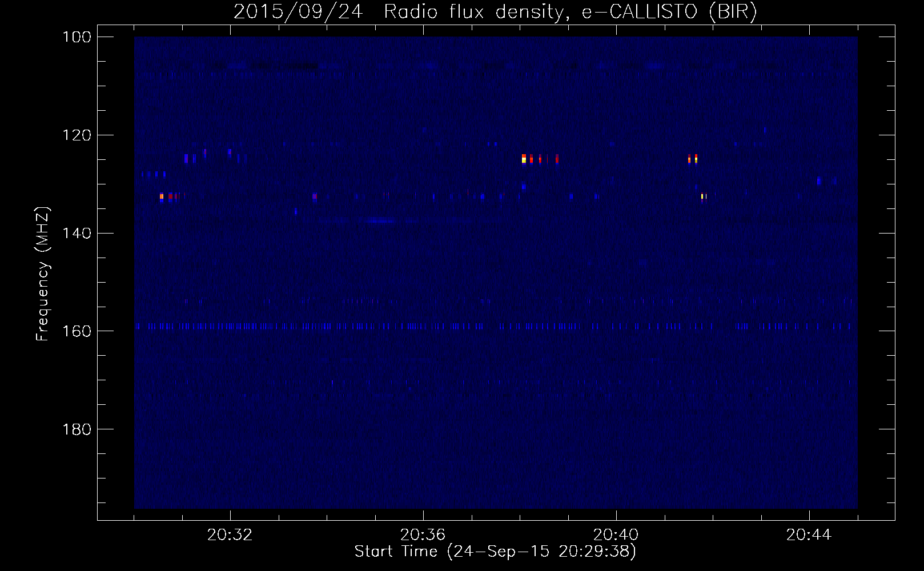
Task: Click the 20:44 time tick label
Action: pos(809,535)
